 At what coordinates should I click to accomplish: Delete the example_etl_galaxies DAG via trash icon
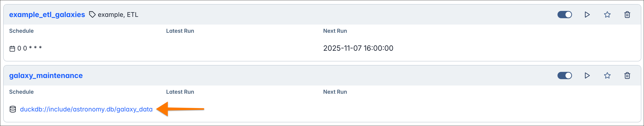click(627, 15)
